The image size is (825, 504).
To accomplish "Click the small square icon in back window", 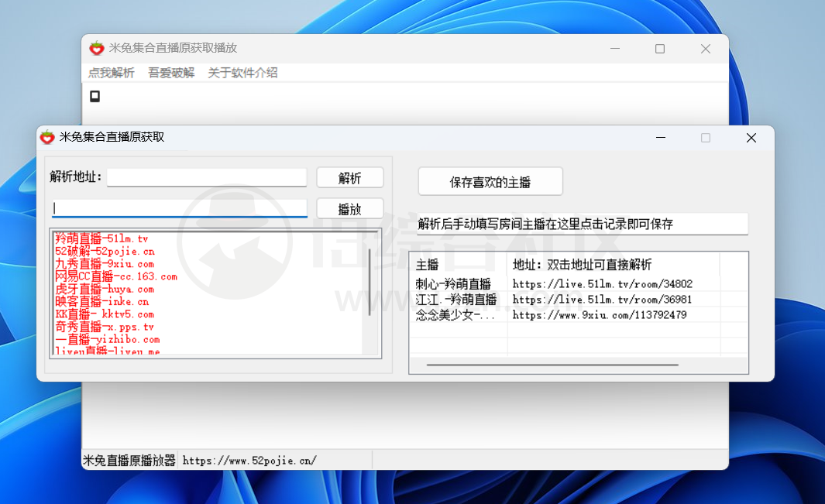I will [95, 96].
